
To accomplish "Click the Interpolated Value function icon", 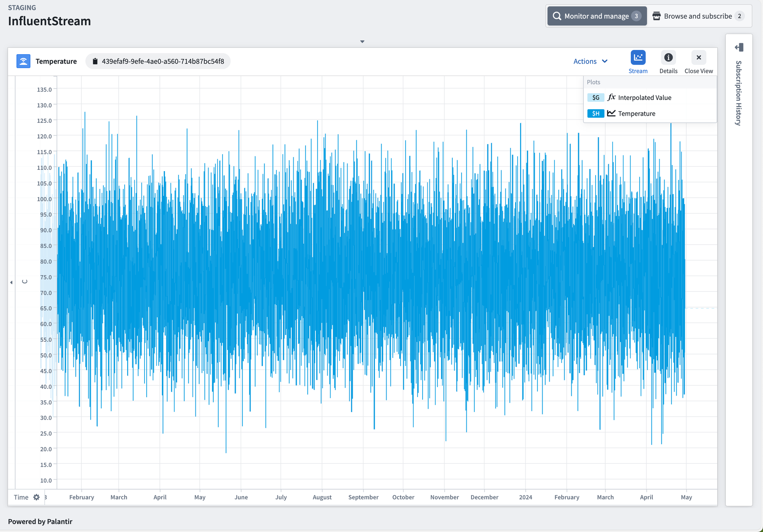I will click(x=612, y=97).
